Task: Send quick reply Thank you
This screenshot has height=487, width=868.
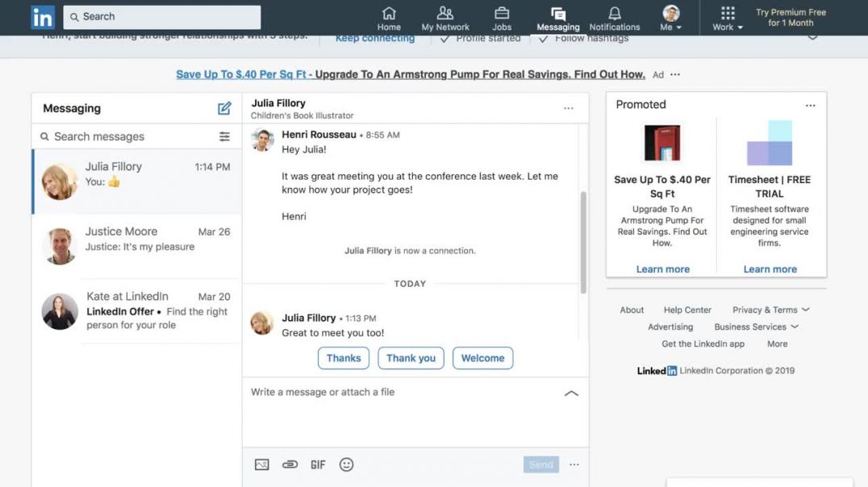Action: (411, 358)
